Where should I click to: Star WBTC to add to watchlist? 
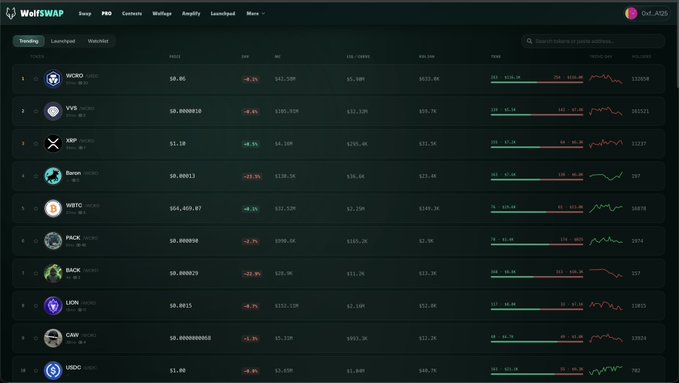(x=36, y=208)
